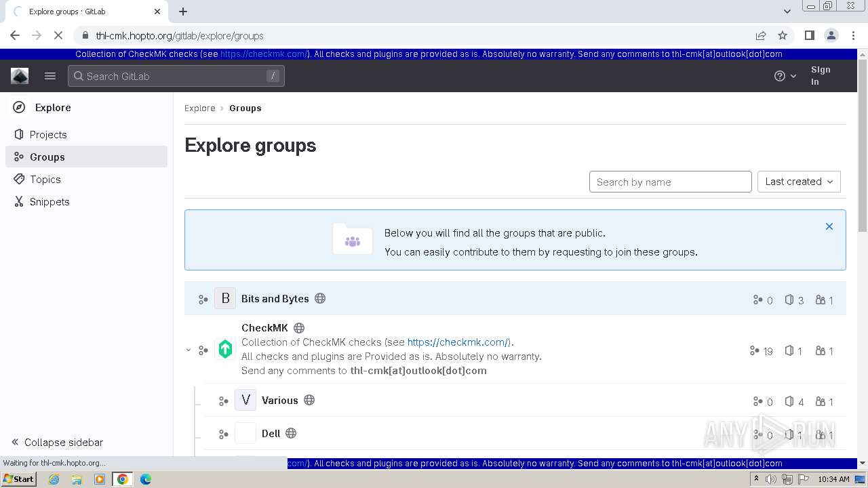Open Projects in the sidebar
868x488 pixels.
(x=87, y=134)
